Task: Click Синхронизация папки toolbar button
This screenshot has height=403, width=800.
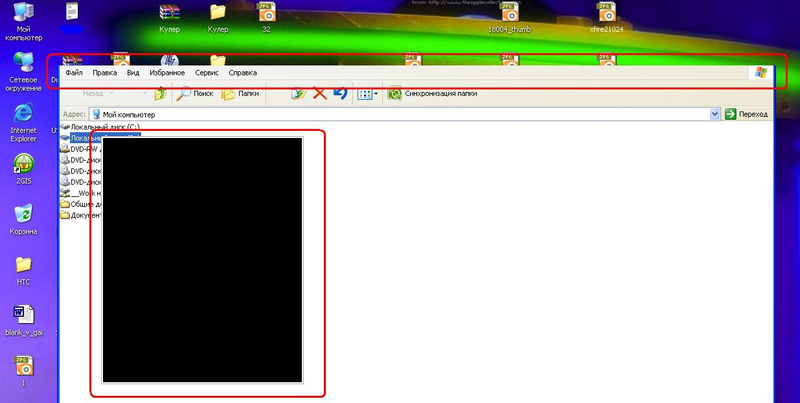Action: pos(432,94)
